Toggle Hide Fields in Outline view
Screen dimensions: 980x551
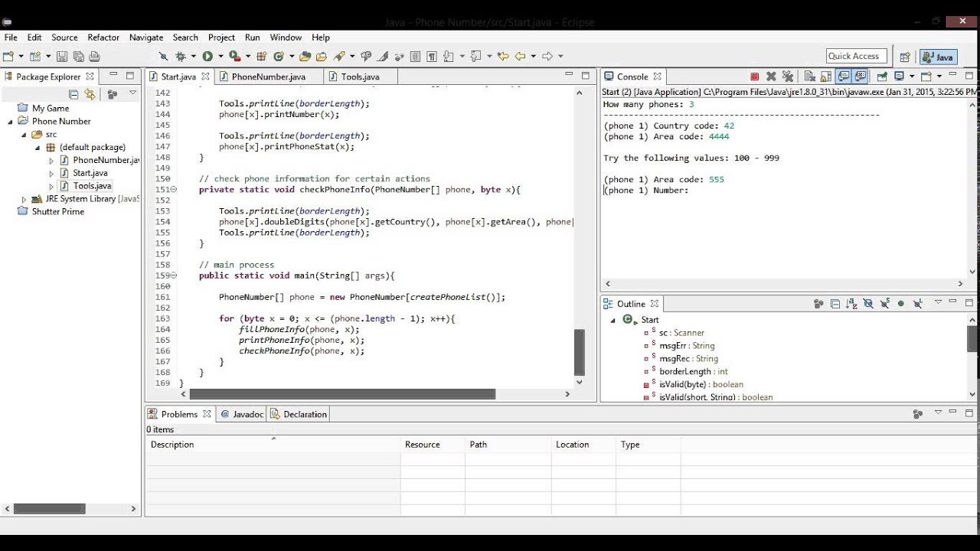point(867,304)
